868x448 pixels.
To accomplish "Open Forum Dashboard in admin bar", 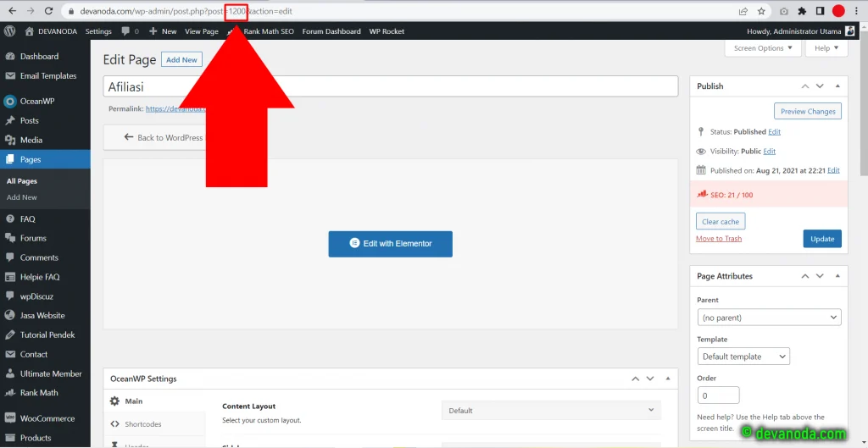I will point(331,31).
